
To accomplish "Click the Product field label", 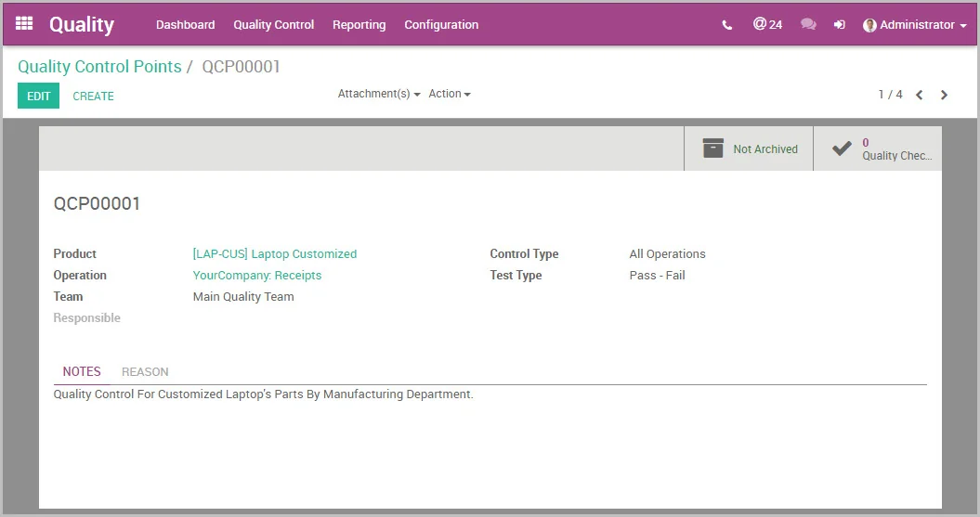I will pos(74,254).
